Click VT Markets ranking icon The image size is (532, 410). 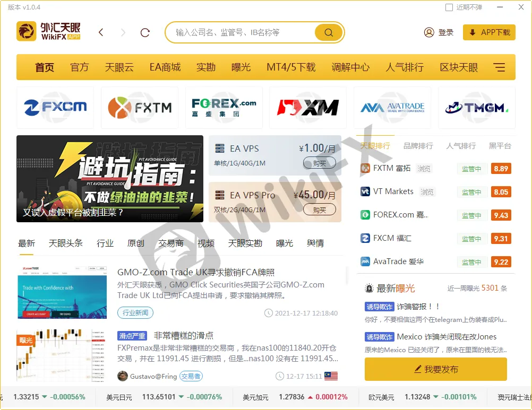[365, 191]
